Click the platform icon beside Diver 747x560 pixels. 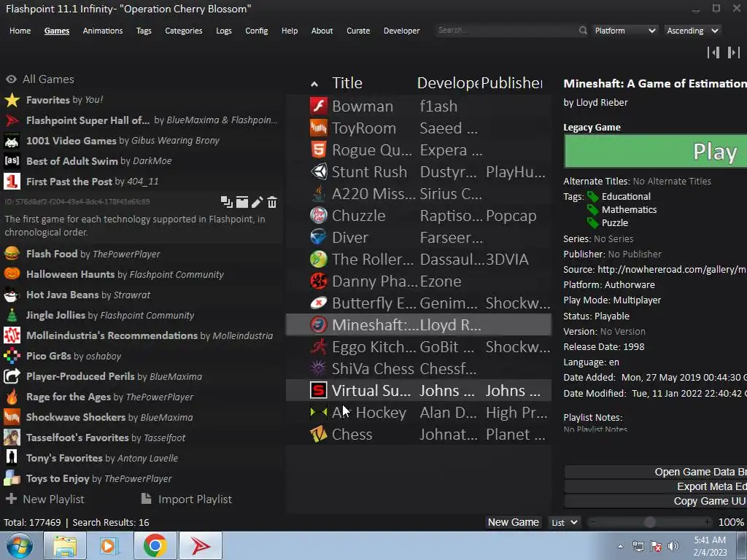[318, 237]
